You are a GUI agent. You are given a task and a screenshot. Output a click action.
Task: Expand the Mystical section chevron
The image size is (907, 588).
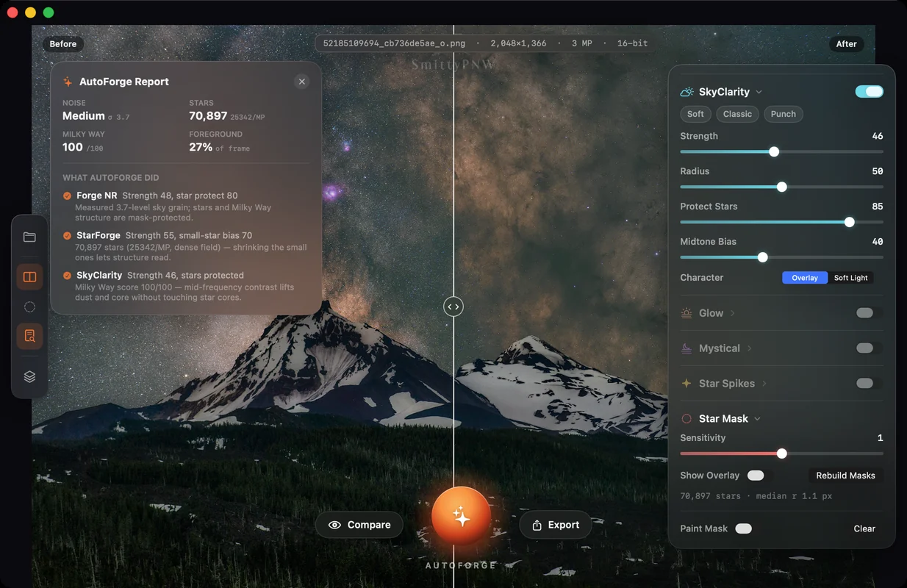coord(749,348)
